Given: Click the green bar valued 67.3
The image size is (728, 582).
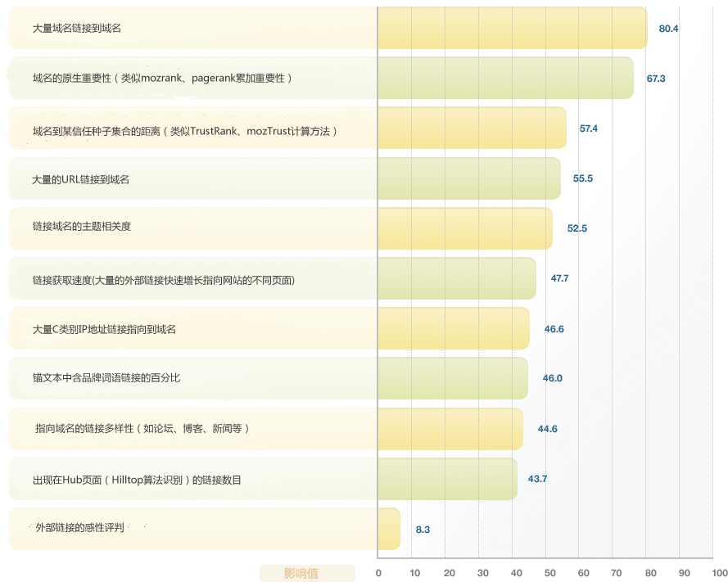Looking at the screenshot, I should tap(505, 78).
